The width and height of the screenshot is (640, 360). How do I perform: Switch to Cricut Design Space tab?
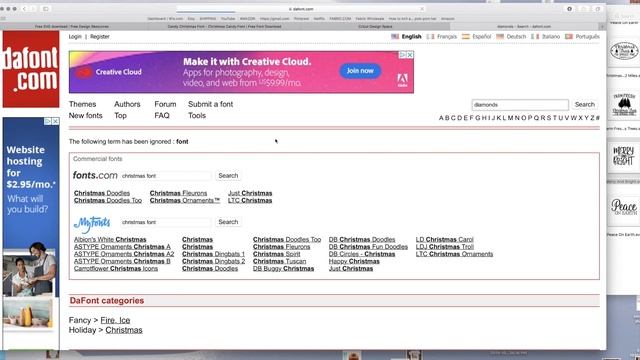click(375, 27)
